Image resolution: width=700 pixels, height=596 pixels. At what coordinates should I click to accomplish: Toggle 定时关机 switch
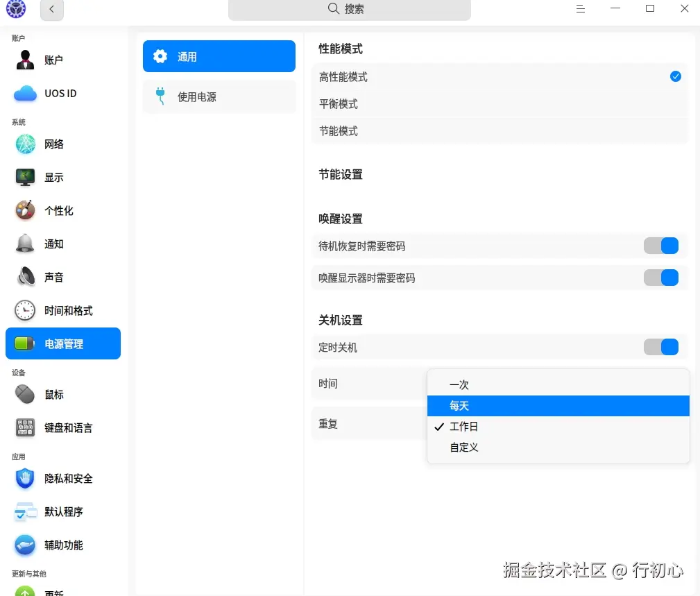point(660,347)
